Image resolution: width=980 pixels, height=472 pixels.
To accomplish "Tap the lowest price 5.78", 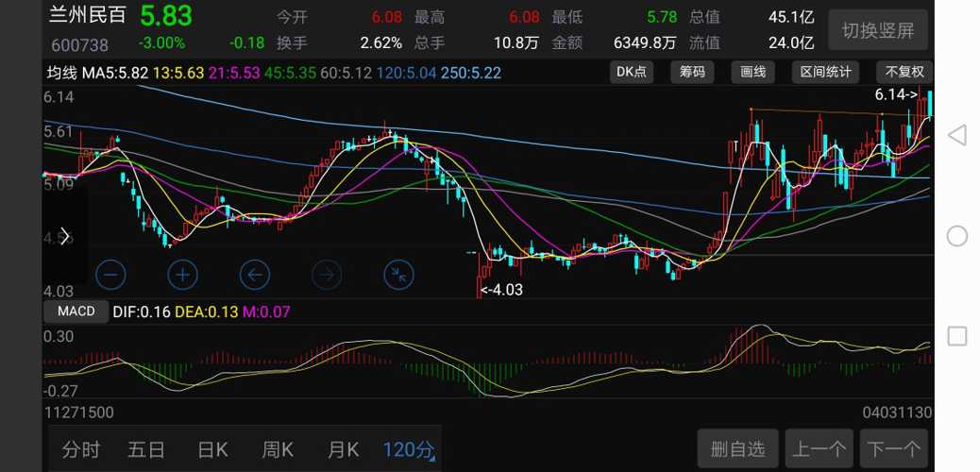I will click(662, 17).
